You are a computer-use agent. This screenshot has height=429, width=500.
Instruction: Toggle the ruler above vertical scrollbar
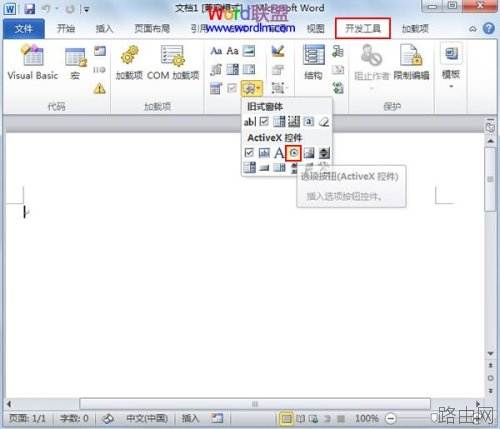490,126
